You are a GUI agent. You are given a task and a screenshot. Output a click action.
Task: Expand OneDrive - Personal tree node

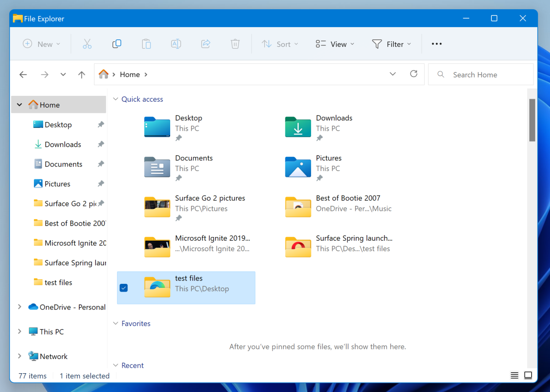(x=20, y=307)
